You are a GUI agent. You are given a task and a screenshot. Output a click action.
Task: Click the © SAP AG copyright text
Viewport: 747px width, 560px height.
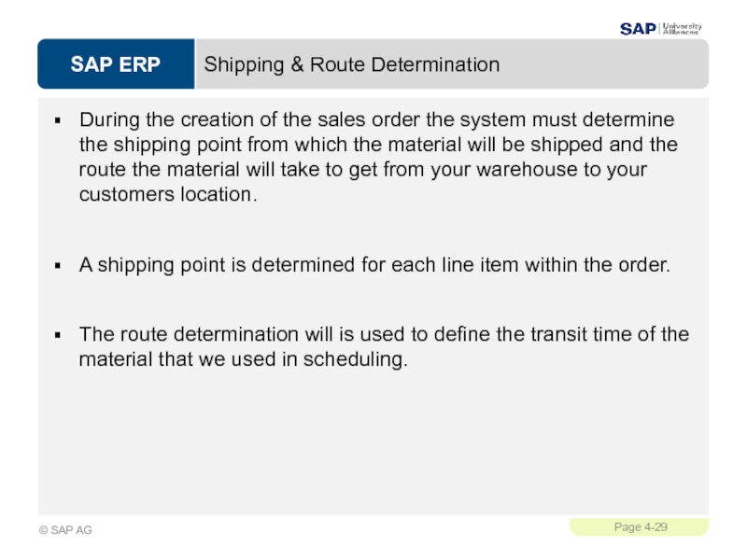coord(65,530)
